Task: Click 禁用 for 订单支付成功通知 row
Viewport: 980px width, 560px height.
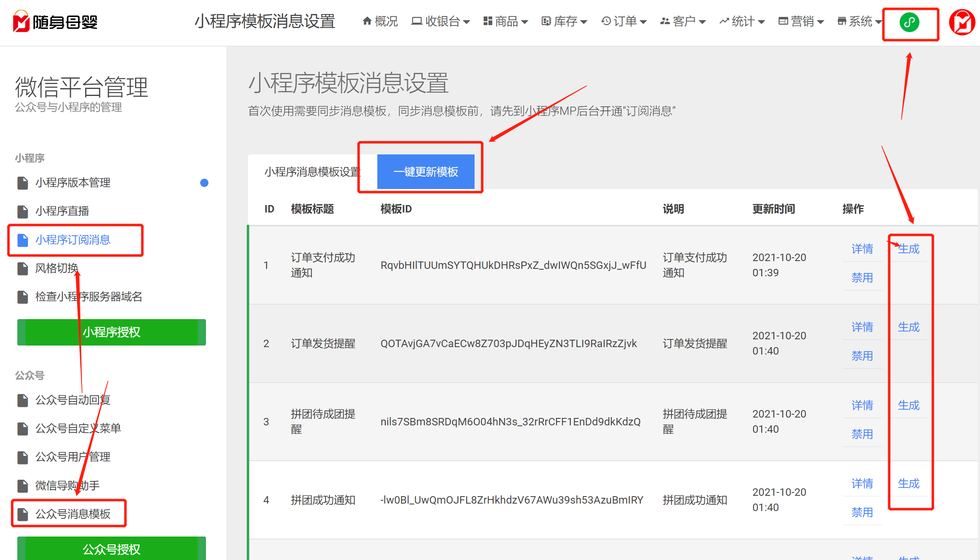Action: [x=862, y=278]
